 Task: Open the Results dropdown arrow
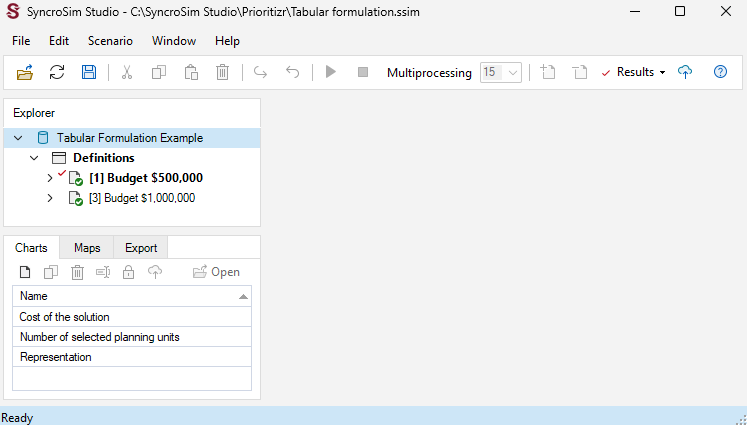pyautogui.click(x=662, y=73)
